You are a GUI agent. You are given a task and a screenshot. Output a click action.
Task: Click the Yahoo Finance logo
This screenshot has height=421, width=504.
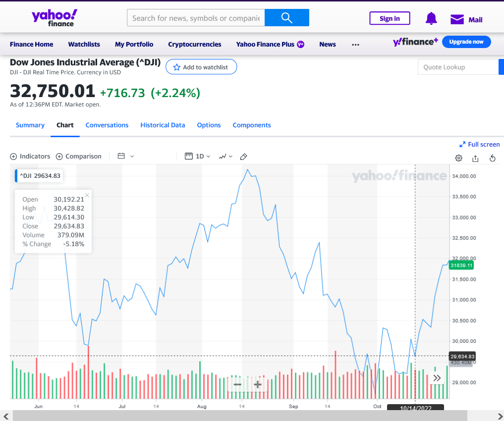click(55, 18)
